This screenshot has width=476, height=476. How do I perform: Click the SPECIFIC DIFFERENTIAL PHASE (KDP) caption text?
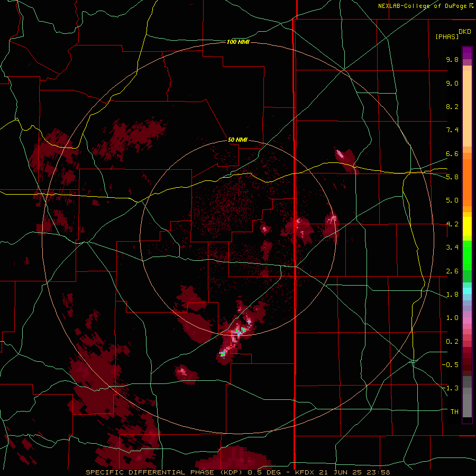pos(166,472)
